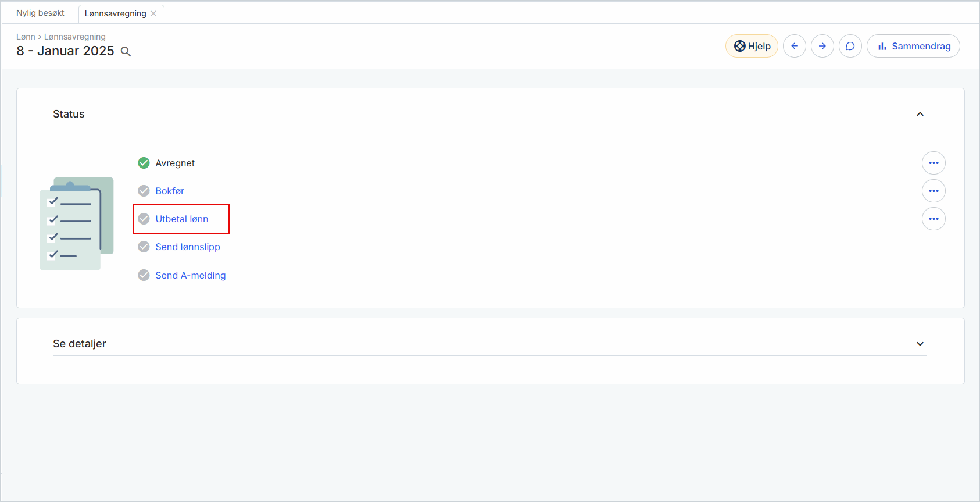Click the checklist clipboard illustration
The height and width of the screenshot is (502, 980).
coord(76,223)
